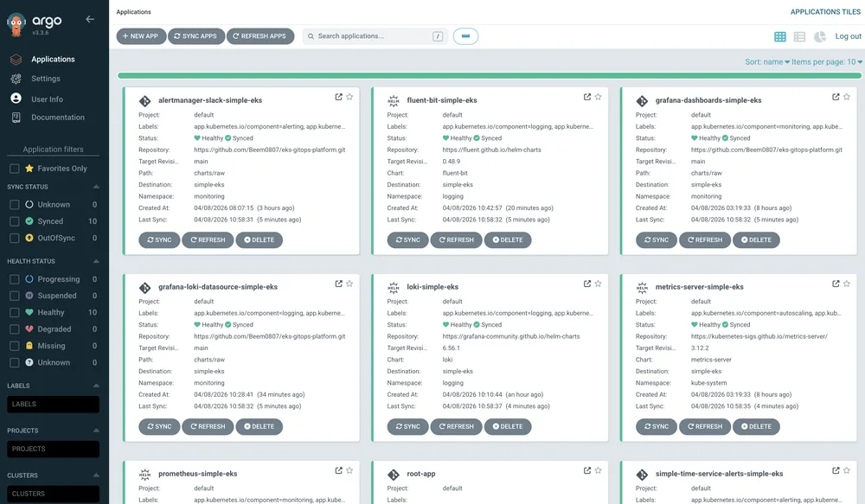
Task: Check the OutOfSync filter checkbox
Action: (x=15, y=239)
